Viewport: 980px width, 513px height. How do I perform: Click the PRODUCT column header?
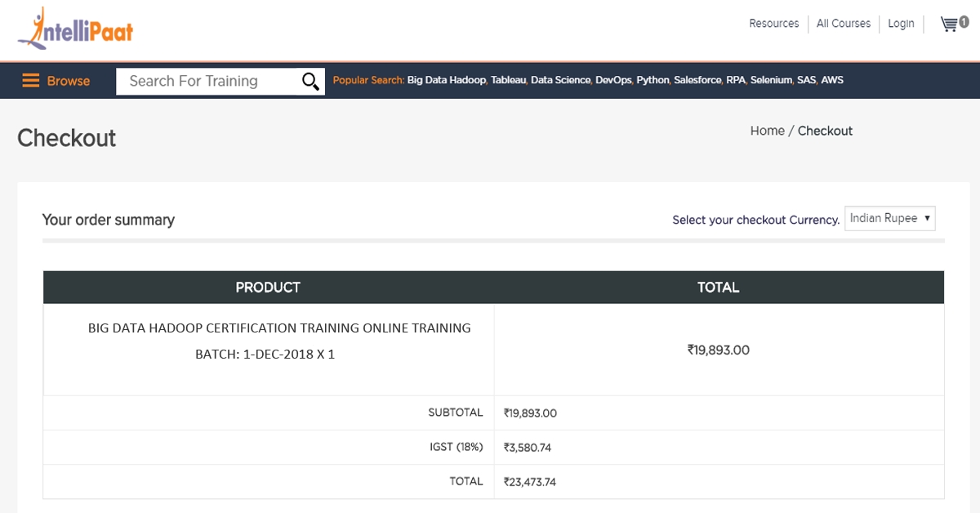coord(268,288)
